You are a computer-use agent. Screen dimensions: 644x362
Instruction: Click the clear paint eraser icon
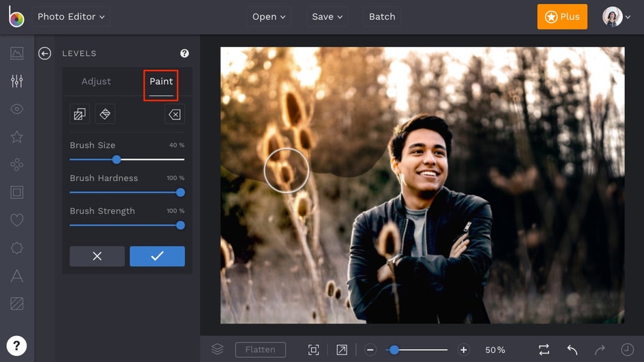pyautogui.click(x=175, y=114)
